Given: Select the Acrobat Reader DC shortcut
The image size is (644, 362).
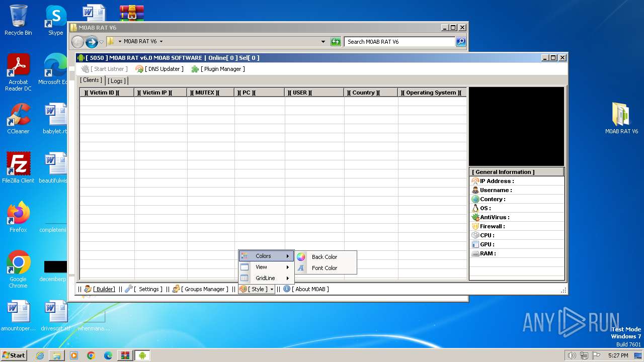Looking at the screenshot, I should point(18,72).
